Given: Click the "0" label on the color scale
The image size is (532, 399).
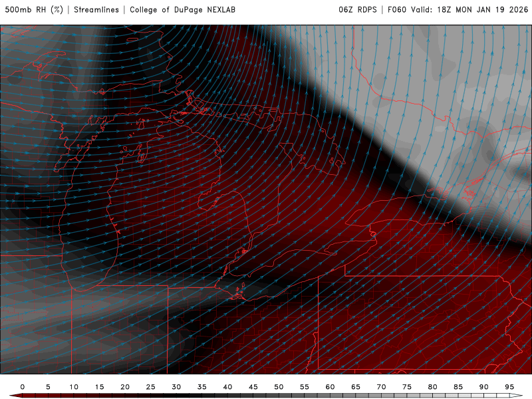Looking at the screenshot, I should tap(23, 387).
